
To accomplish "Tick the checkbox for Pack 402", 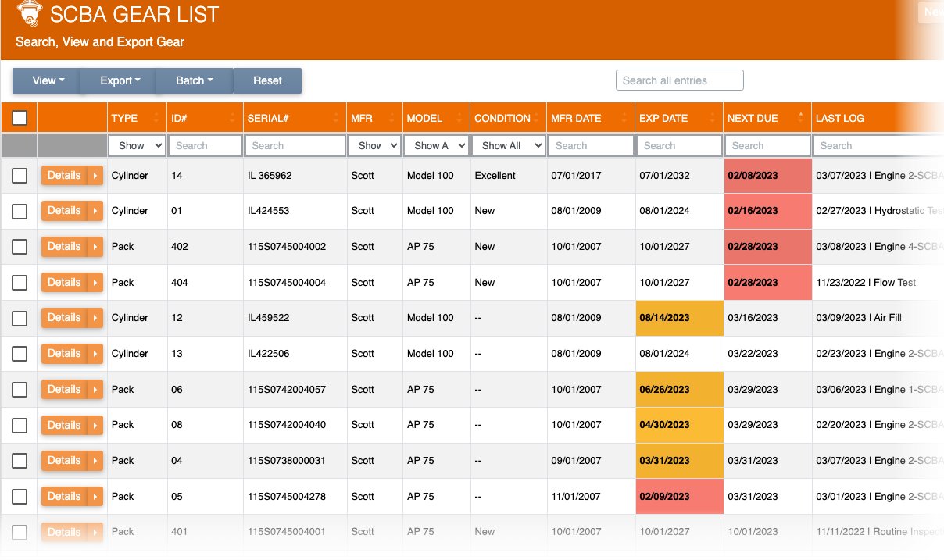I will pos(20,247).
